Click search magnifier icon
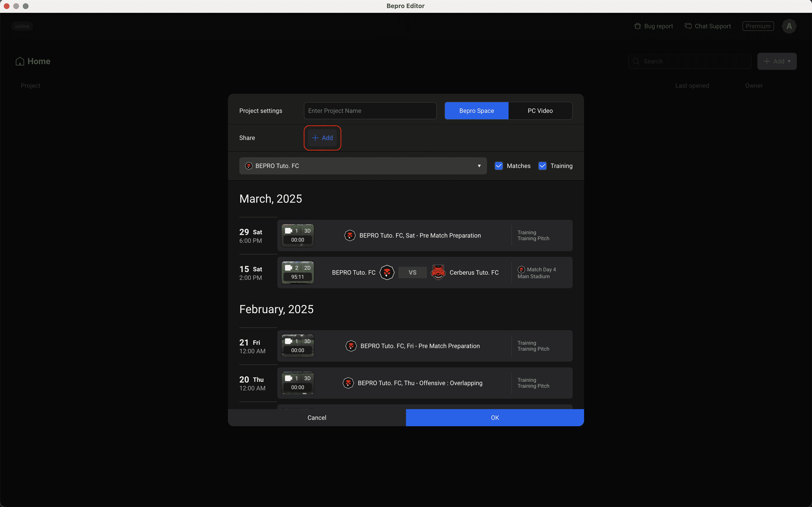This screenshot has height=507, width=812. pyautogui.click(x=636, y=61)
